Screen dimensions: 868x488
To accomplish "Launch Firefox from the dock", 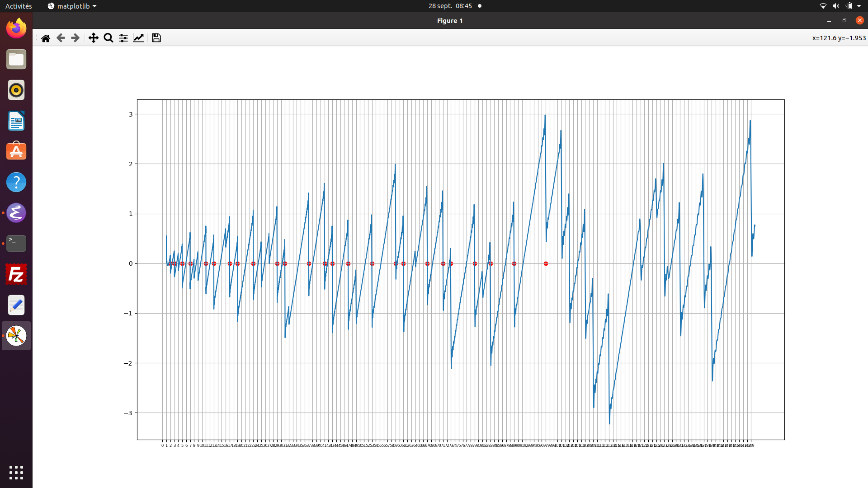I will (x=16, y=28).
